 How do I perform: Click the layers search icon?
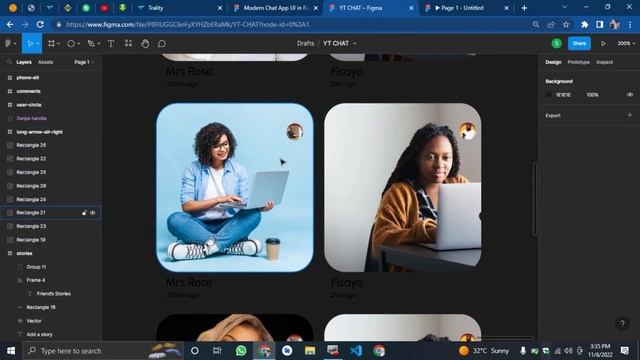pyautogui.click(x=9, y=62)
